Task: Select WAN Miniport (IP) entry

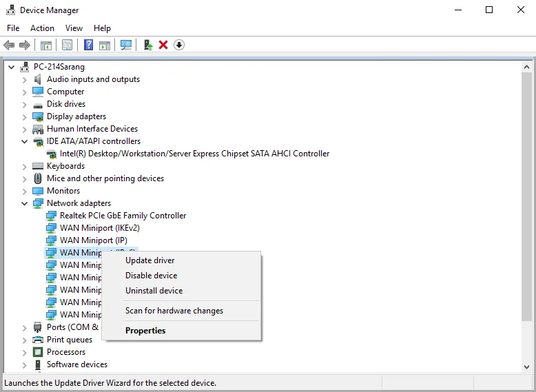Action: pyautogui.click(x=94, y=240)
